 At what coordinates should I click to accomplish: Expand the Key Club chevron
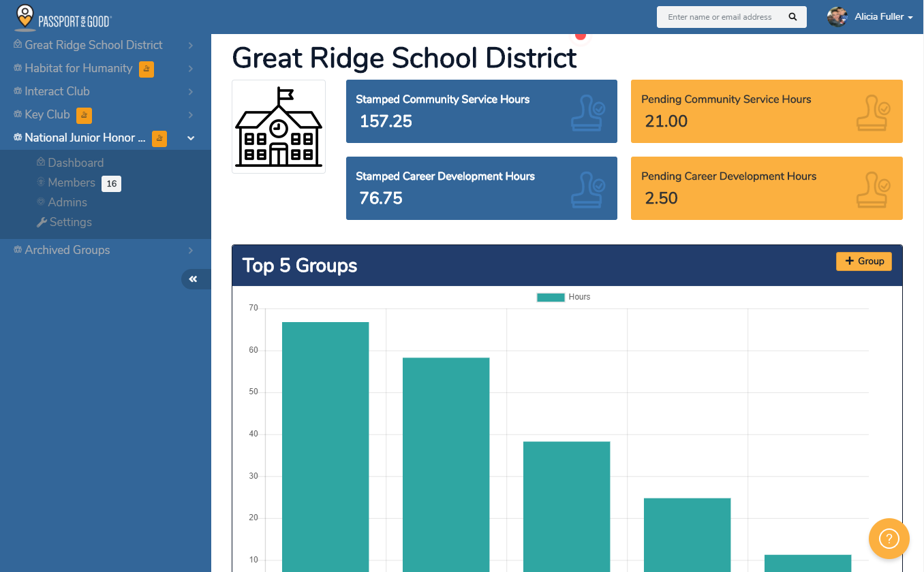191,115
